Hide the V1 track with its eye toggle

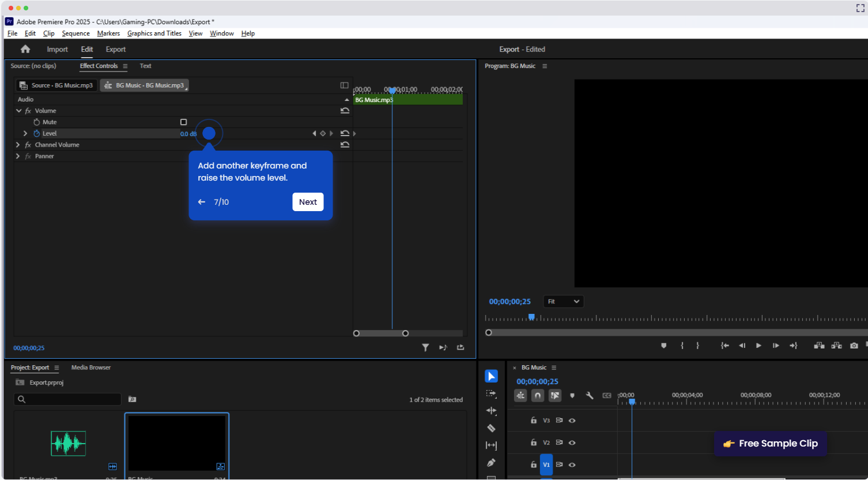coord(572,464)
